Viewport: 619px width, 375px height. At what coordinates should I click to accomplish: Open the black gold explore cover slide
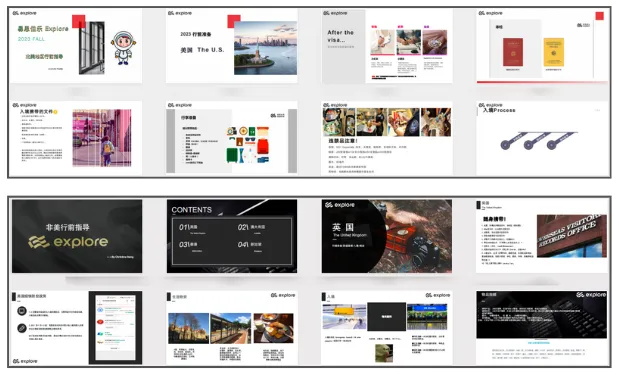tap(77, 236)
